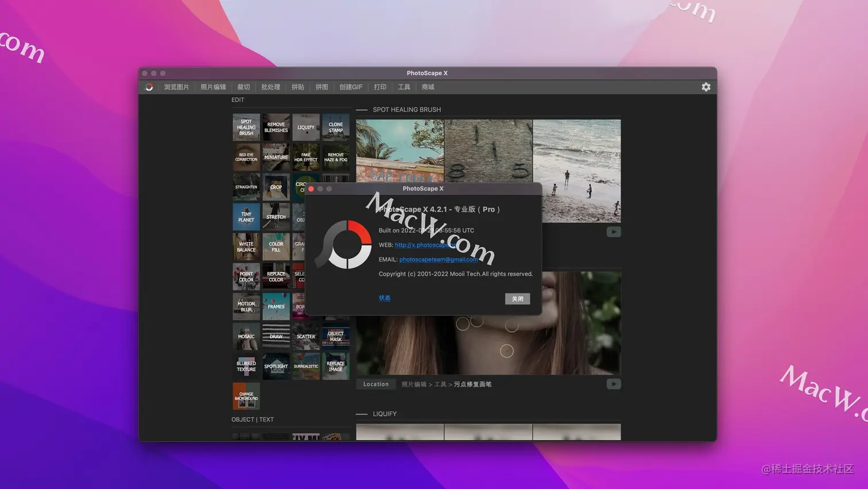The width and height of the screenshot is (868, 489).
Task: Open the Mosaic tool tile
Action: (246, 336)
